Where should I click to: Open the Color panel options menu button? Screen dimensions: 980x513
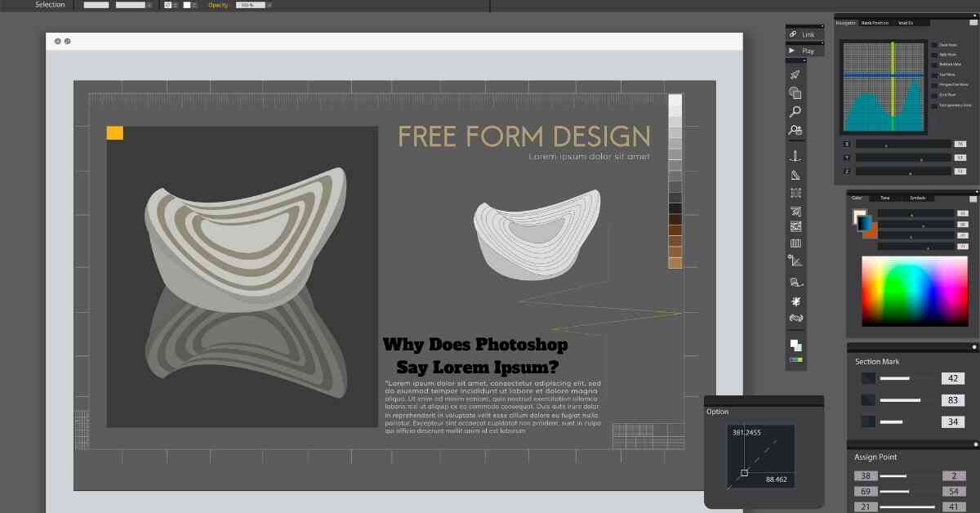click(972, 198)
